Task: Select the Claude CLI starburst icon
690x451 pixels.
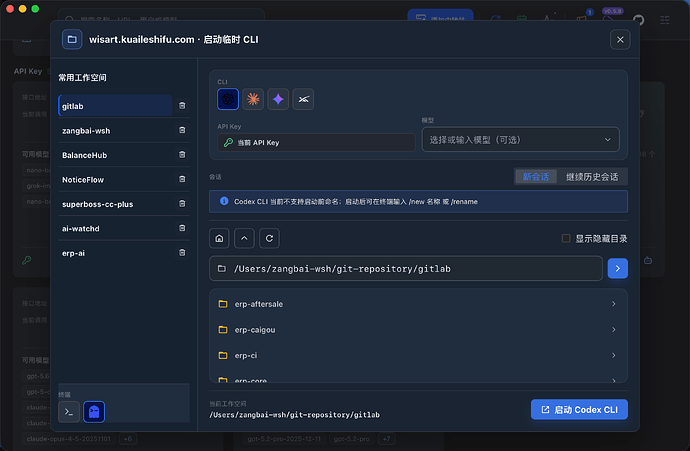Action: (253, 99)
